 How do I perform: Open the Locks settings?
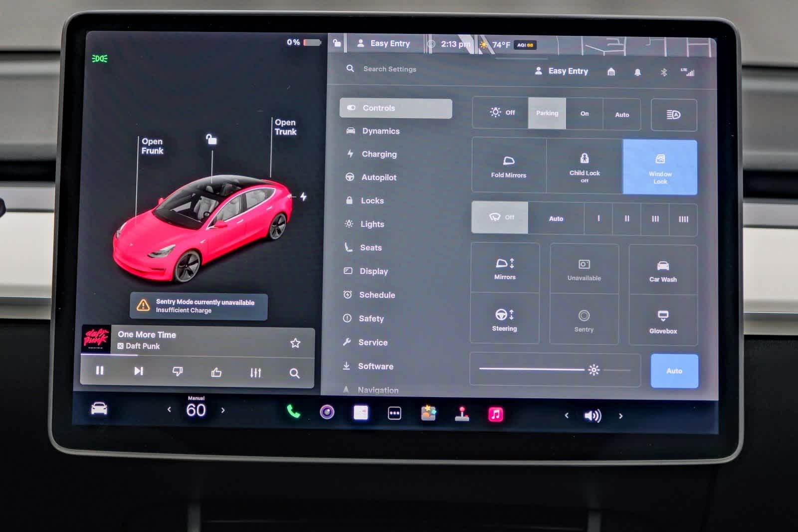[x=365, y=200]
